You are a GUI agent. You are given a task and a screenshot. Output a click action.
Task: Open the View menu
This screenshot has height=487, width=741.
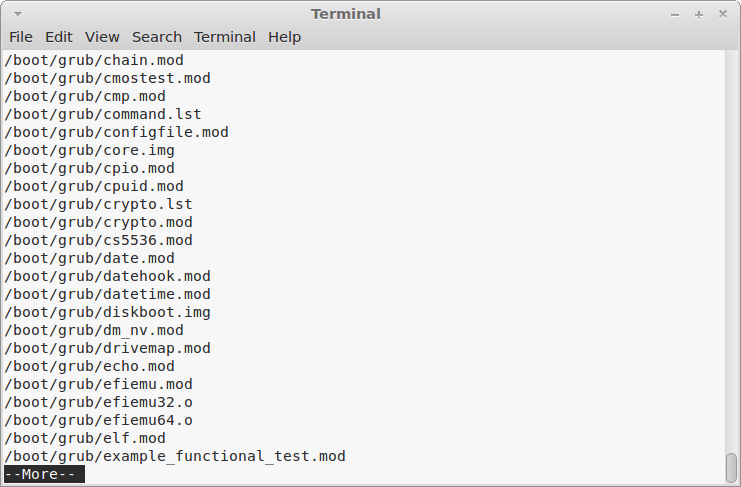tap(102, 37)
